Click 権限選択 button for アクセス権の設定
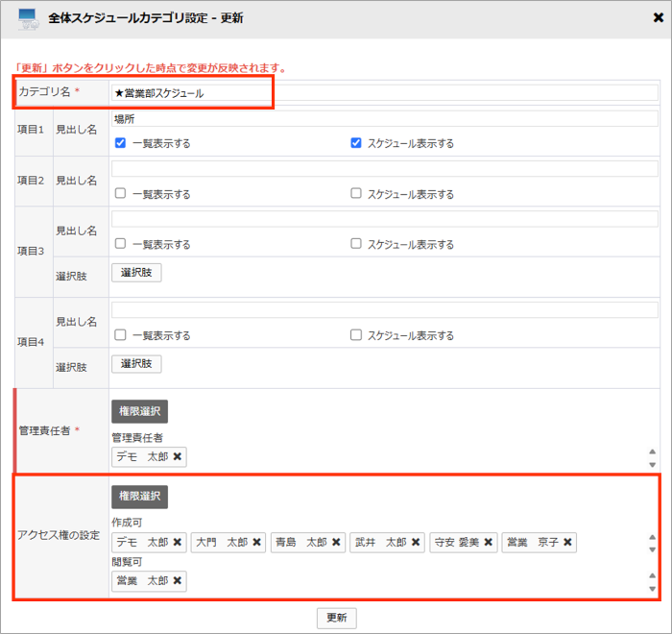The image size is (672, 634). coord(140,497)
